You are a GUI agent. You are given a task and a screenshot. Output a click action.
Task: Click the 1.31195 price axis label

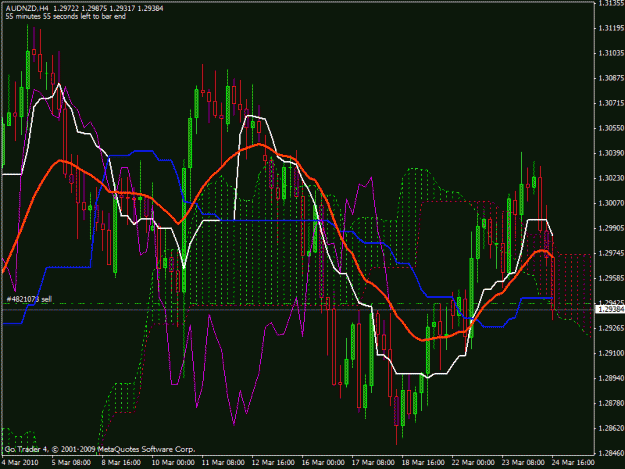(x=610, y=28)
